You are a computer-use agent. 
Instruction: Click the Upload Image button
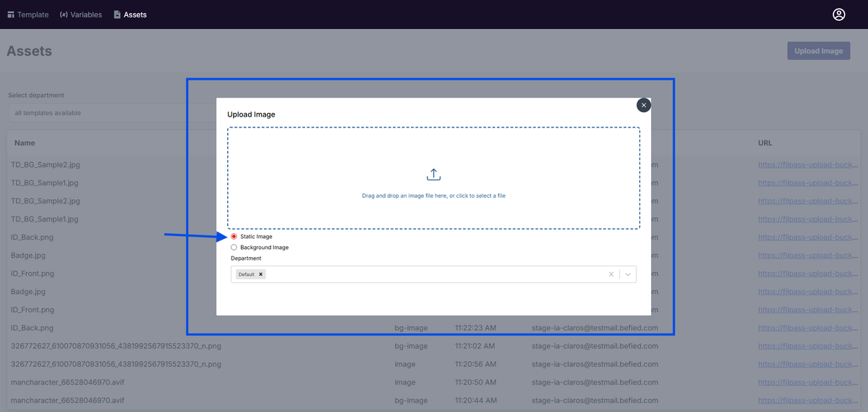click(x=819, y=51)
